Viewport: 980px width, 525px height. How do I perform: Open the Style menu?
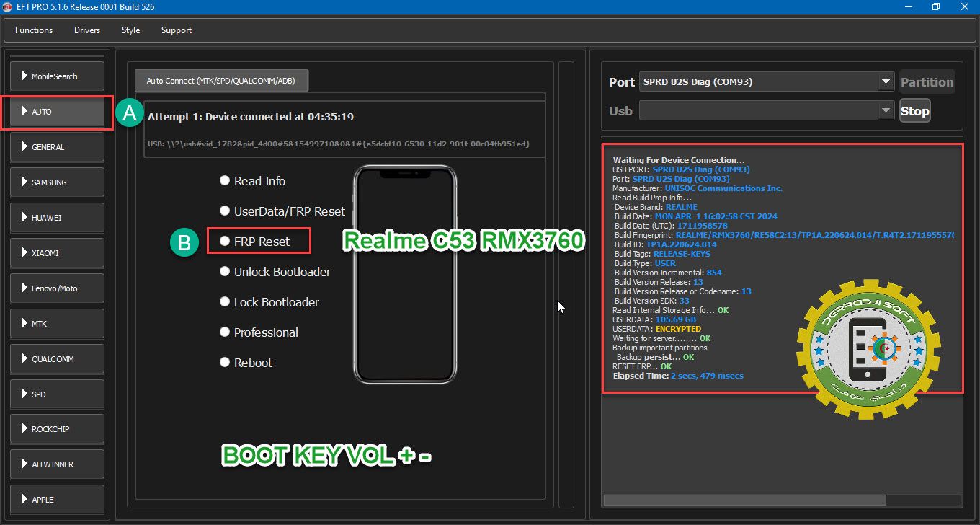click(x=131, y=30)
